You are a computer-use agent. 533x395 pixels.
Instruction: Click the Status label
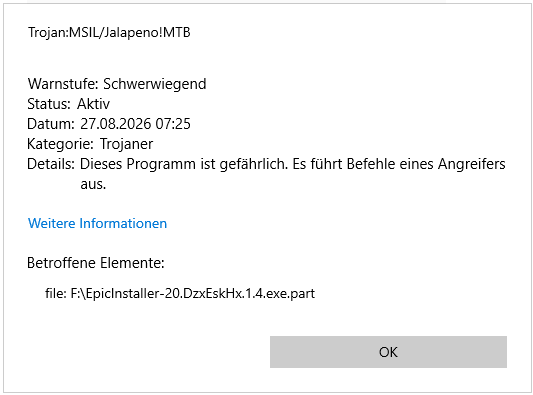click(x=49, y=104)
